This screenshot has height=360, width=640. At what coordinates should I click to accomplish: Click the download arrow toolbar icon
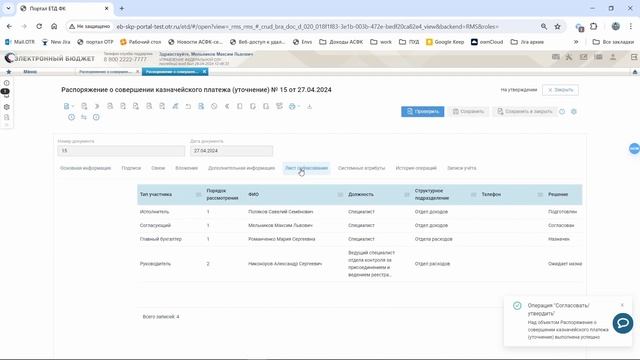coord(309,107)
